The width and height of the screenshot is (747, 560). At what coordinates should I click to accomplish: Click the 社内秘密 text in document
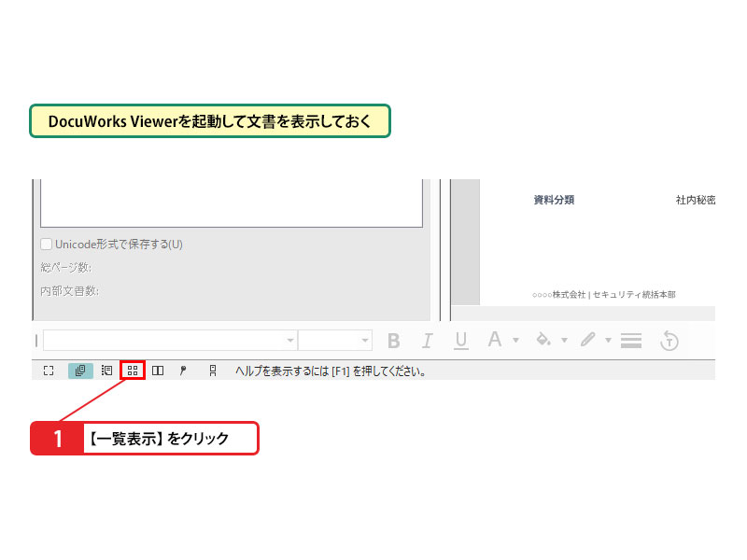[x=695, y=200]
